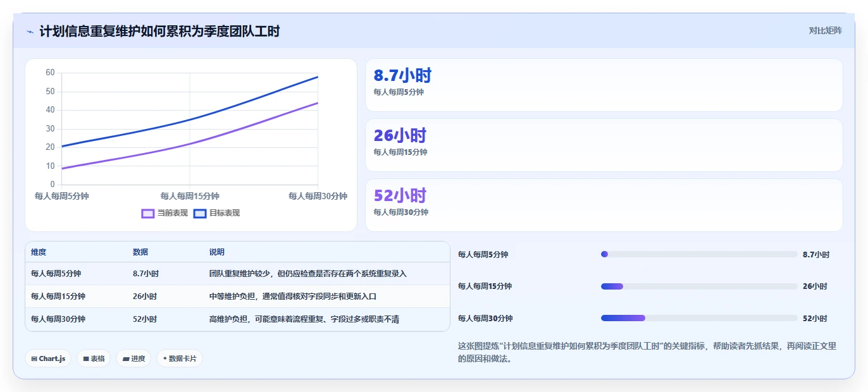
Task: Click the 数据卡片 tag star icon
Action: (164, 358)
